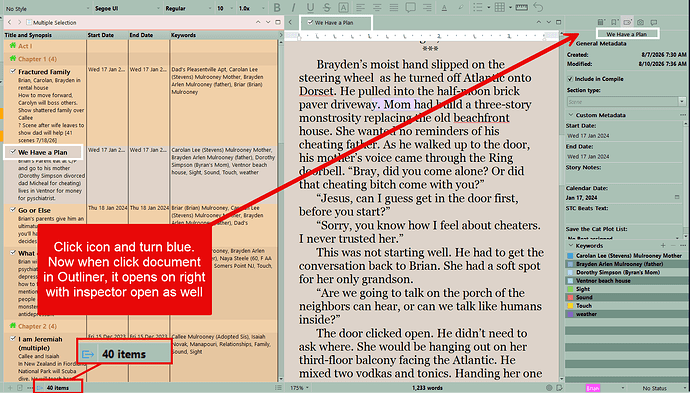690x393 pixels.
Task: Open the Section type dropdown
Action: [x=626, y=102]
